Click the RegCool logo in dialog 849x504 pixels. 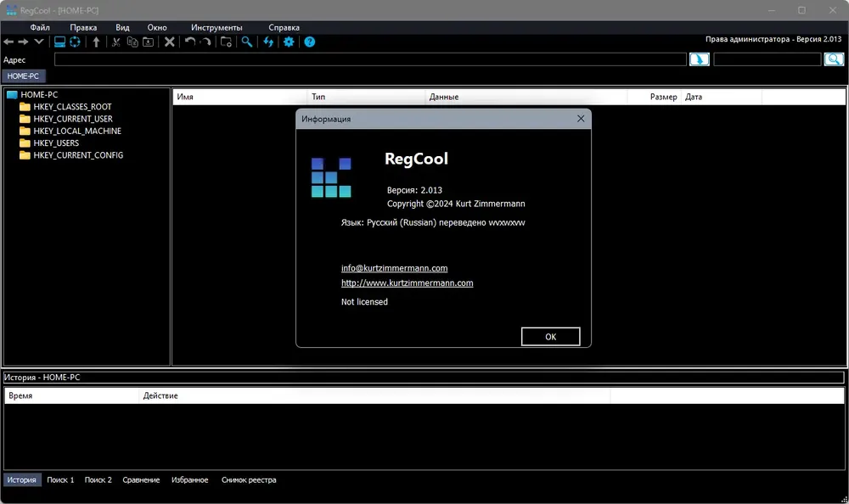tap(331, 177)
